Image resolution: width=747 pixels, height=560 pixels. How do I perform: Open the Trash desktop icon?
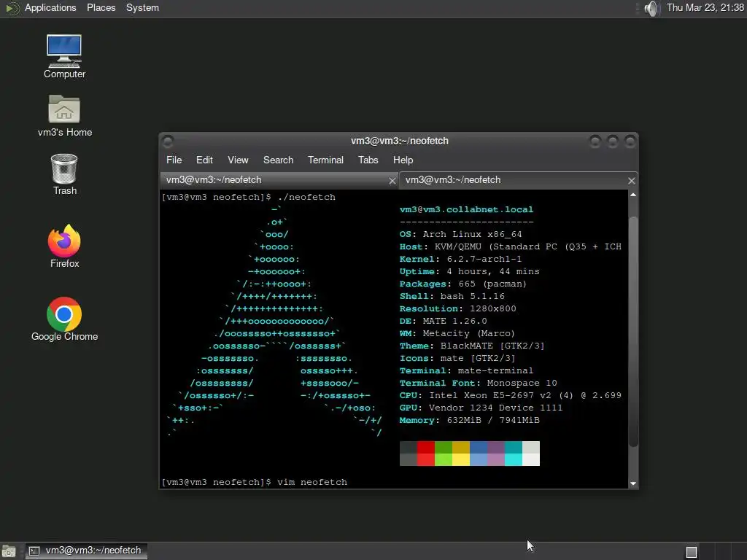(x=64, y=174)
